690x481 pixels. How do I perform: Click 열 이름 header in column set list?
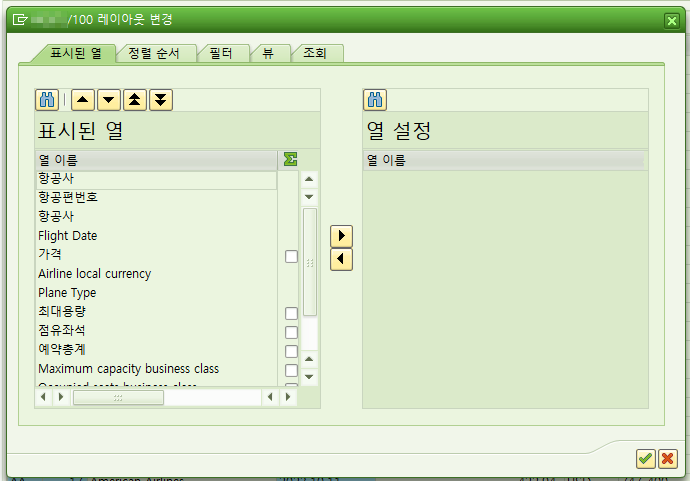[504, 160]
